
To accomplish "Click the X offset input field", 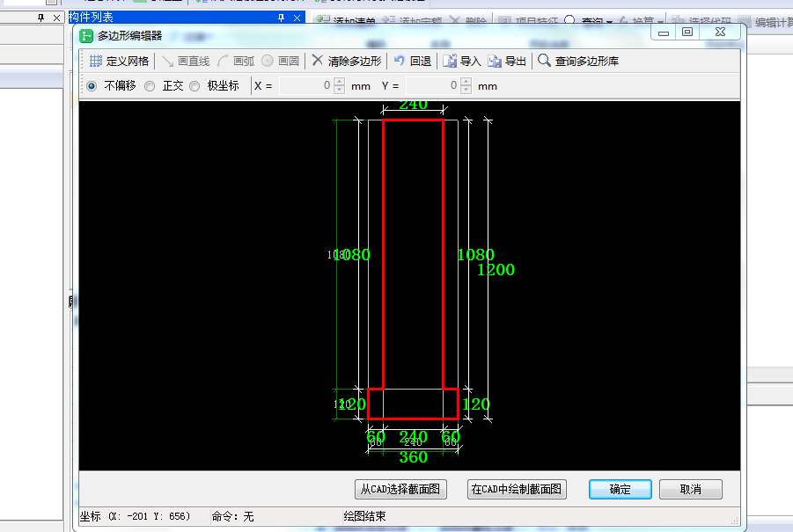I will coord(306,86).
